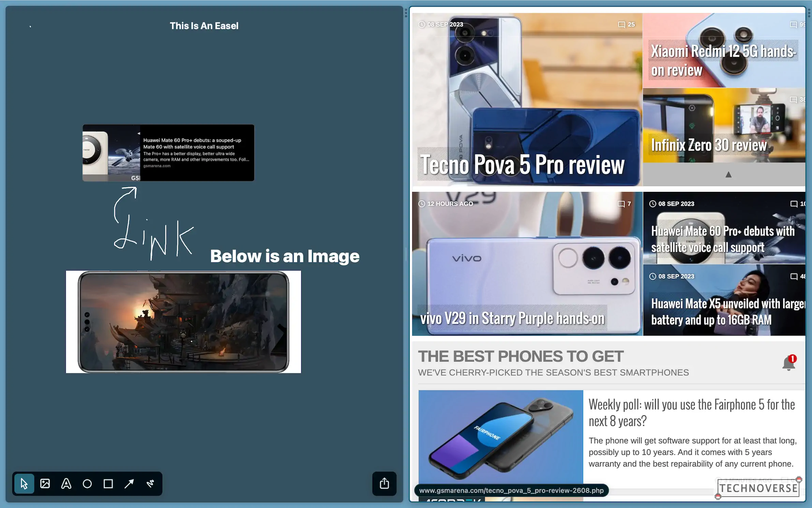
Task: Click the notification bell with red badge
Action: 789,363
